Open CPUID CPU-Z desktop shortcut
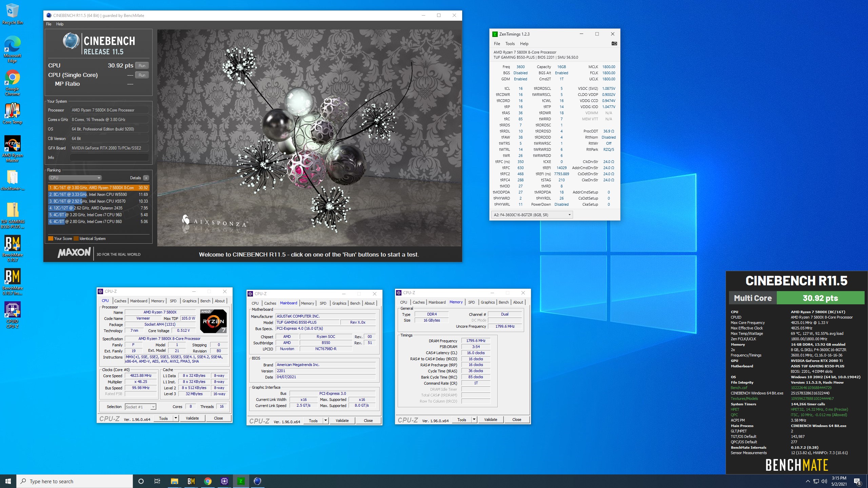Screen dimensions: 868x488 point(13,315)
